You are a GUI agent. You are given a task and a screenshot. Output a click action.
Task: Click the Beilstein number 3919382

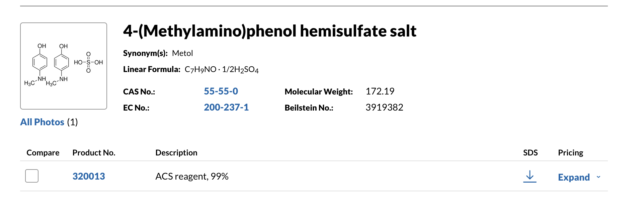[384, 107]
